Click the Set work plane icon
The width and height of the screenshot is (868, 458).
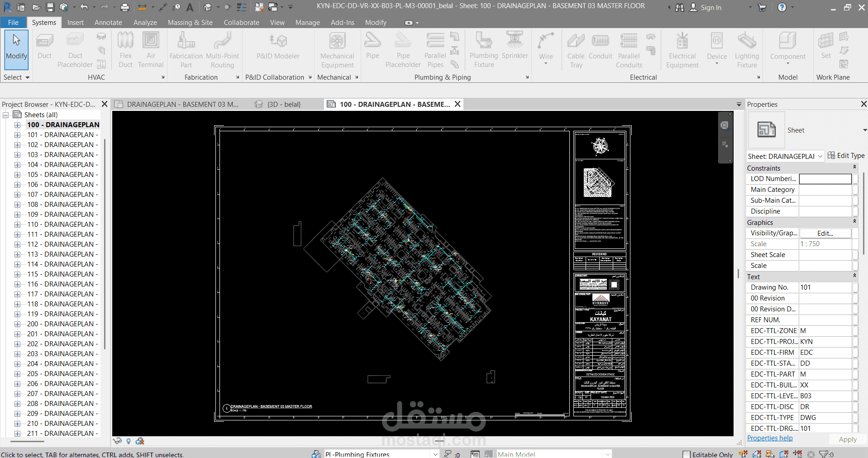point(826,45)
